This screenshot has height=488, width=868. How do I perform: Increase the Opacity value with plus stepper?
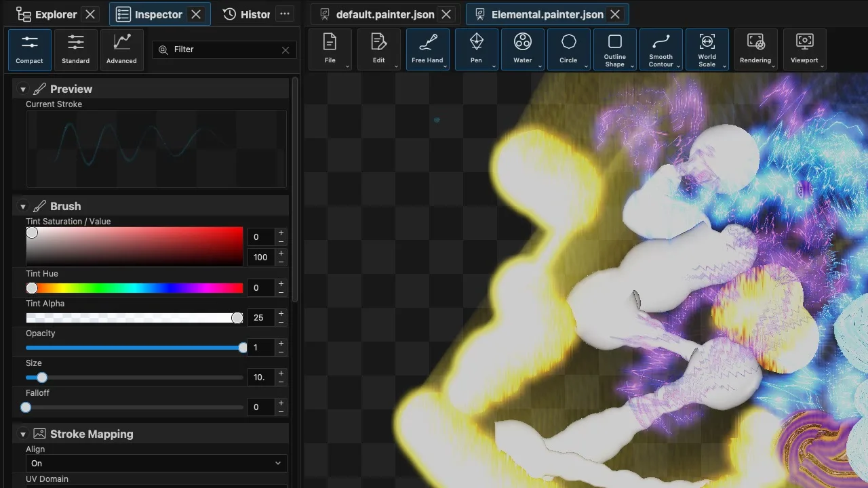click(281, 344)
